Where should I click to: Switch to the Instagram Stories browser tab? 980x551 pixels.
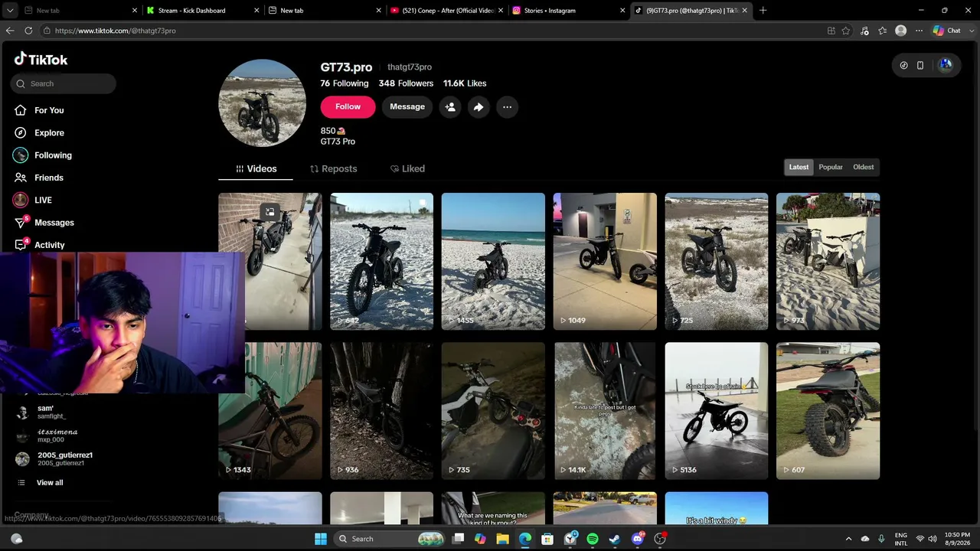pos(567,11)
